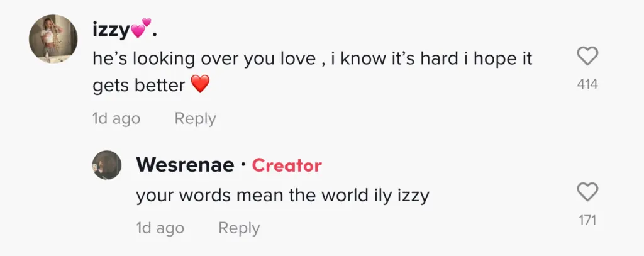The image size is (644, 256).
Task: Reply to izzy's comment
Action: click(x=195, y=118)
